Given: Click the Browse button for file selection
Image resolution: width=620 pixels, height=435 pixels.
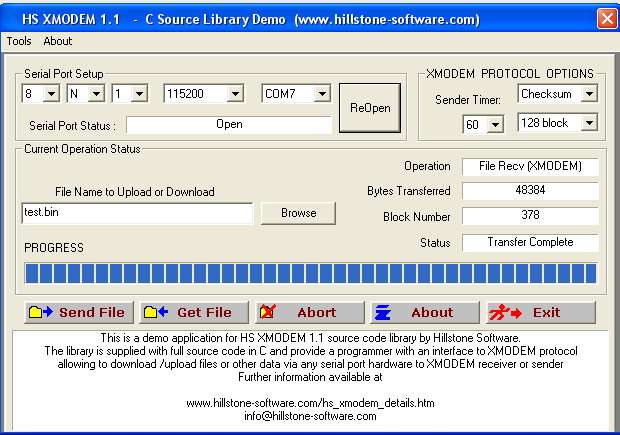Looking at the screenshot, I should coord(299,213).
